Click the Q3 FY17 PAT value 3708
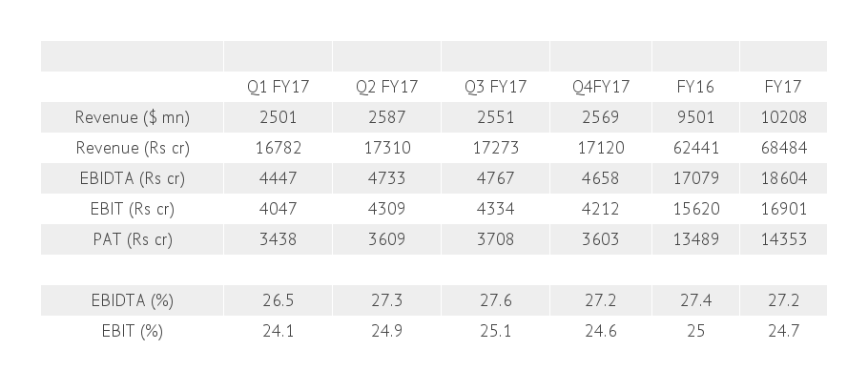The width and height of the screenshot is (868, 391). (x=495, y=239)
